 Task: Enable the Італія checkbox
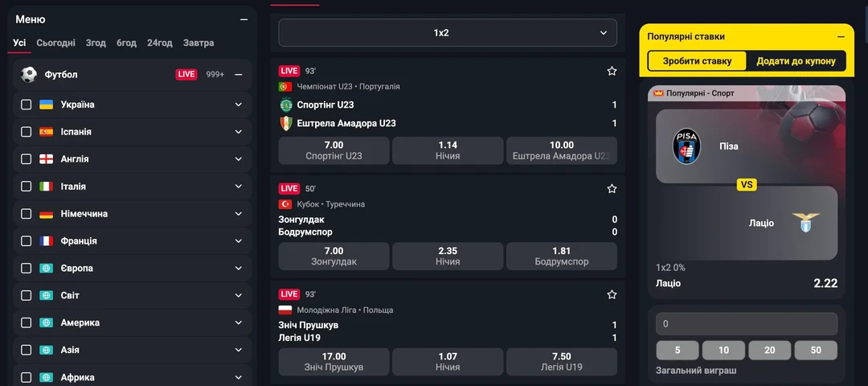26,187
